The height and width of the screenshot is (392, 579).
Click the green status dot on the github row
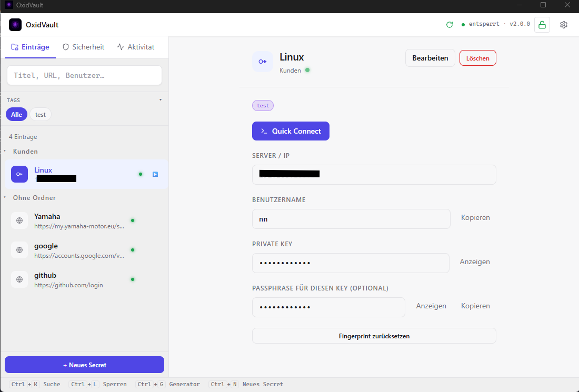pyautogui.click(x=133, y=279)
